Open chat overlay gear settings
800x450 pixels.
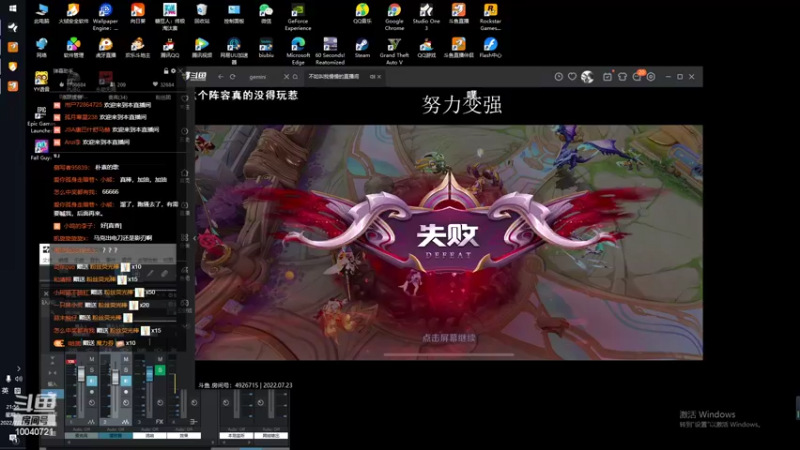[173, 71]
